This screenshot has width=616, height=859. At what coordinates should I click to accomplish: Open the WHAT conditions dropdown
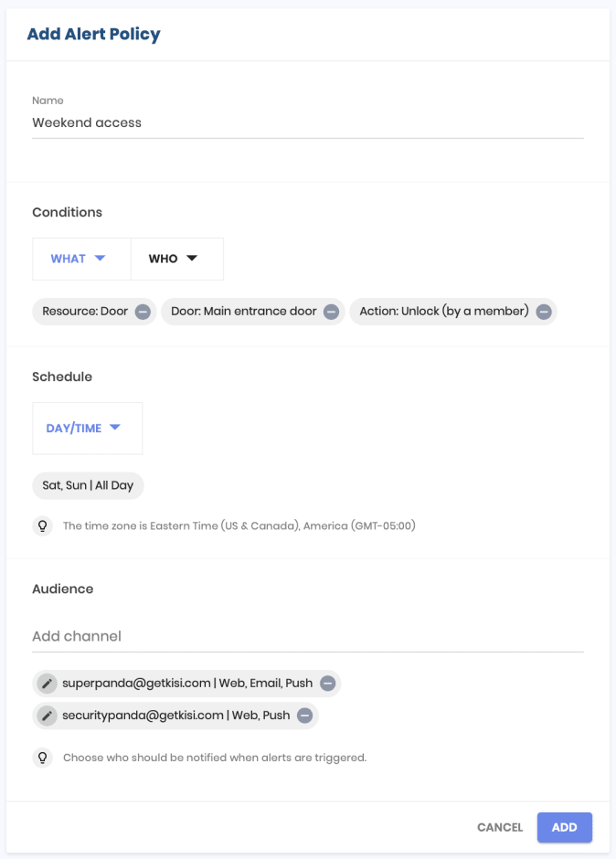tap(81, 259)
